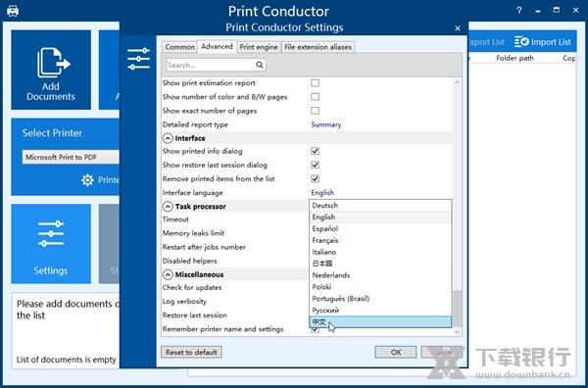Switch to the Common tab
The image size is (588, 388).
pos(179,47)
